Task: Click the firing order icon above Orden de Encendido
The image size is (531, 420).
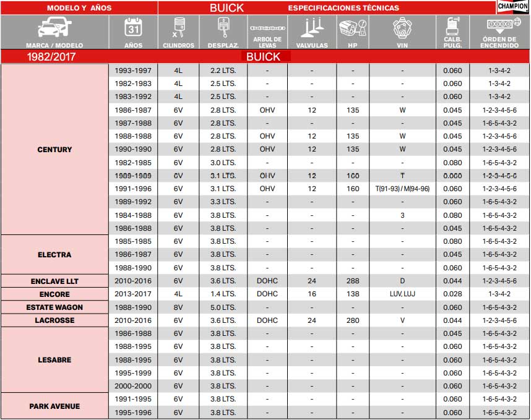Action: (x=503, y=26)
